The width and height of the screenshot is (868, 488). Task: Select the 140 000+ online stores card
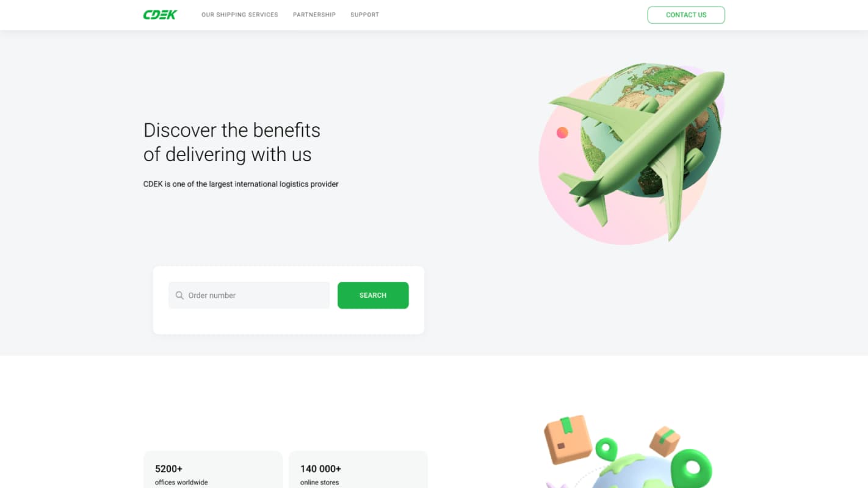358,470
